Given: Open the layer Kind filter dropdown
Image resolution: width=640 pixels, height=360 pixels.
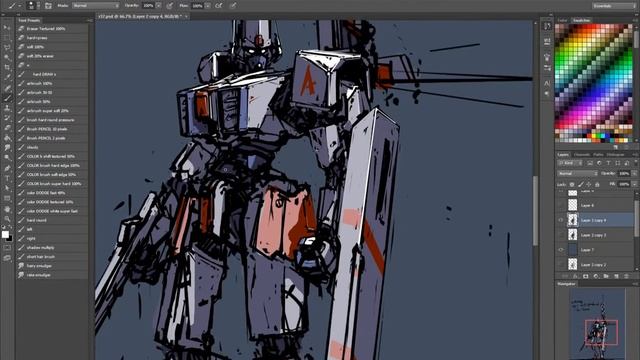Looking at the screenshot, I should pyautogui.click(x=571, y=163).
